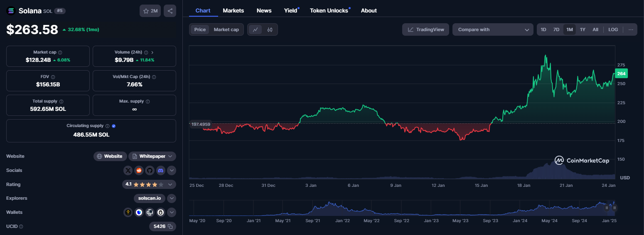Click the 486.55M SOL circulating supply value

(x=91, y=135)
